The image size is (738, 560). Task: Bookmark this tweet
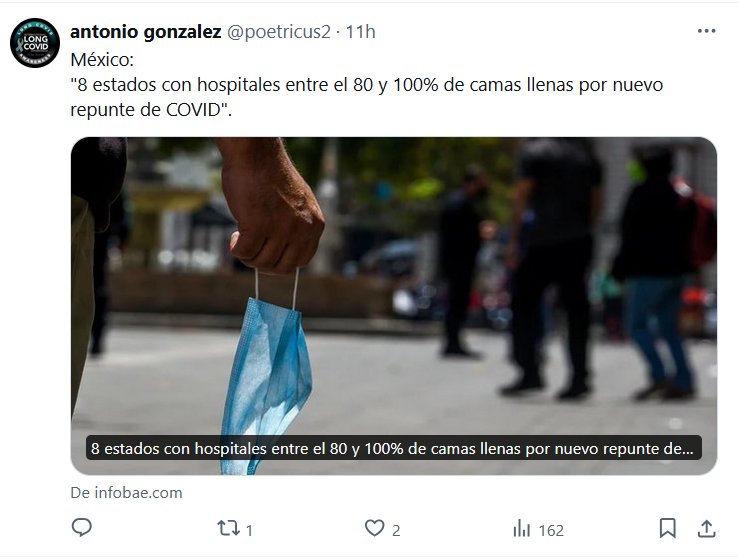(667, 528)
